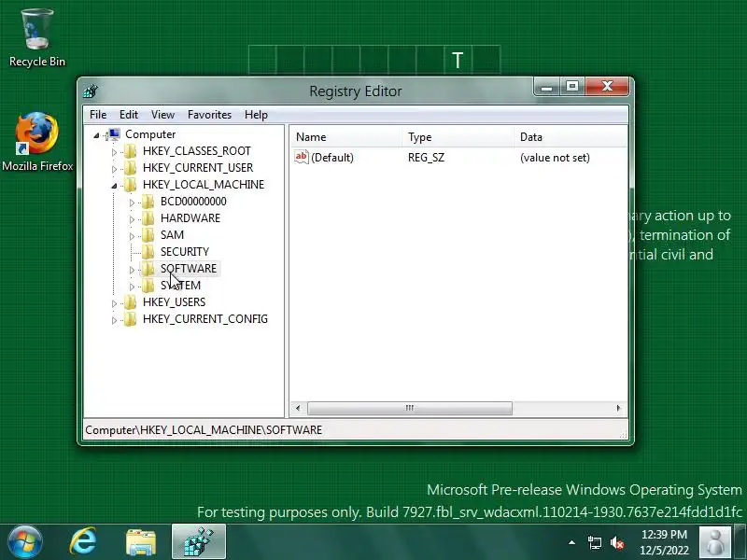Expand the HARDWARE subkey
This screenshot has width=747, height=560.
tap(132, 219)
